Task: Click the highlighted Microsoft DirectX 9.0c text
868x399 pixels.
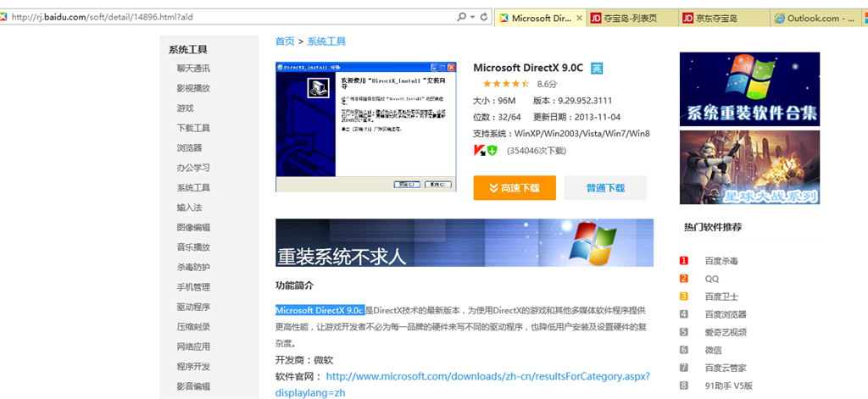Action: pos(320,309)
